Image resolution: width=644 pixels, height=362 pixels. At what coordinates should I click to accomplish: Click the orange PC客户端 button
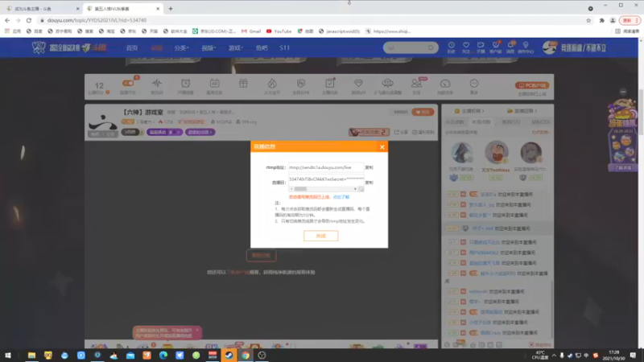click(532, 85)
